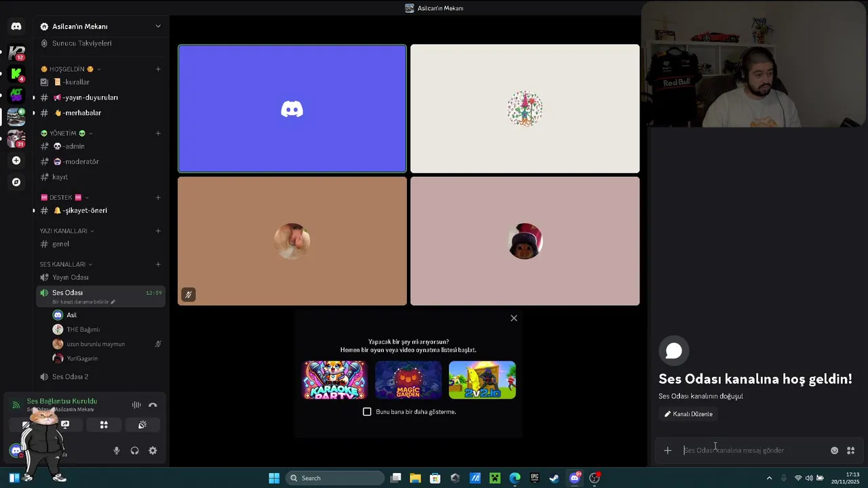Select user THE Bağımlı in voice list
The height and width of the screenshot is (488, 868).
click(x=107, y=329)
